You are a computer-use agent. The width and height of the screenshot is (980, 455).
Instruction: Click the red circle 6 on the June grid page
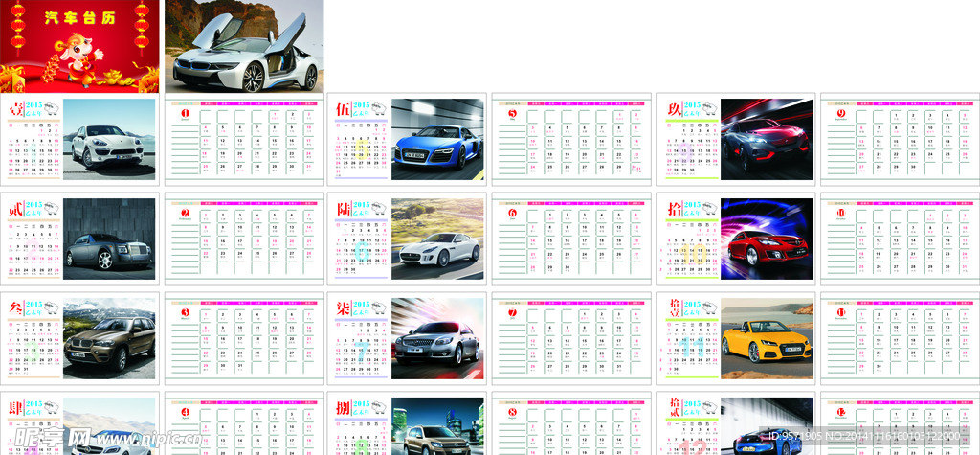tap(513, 213)
